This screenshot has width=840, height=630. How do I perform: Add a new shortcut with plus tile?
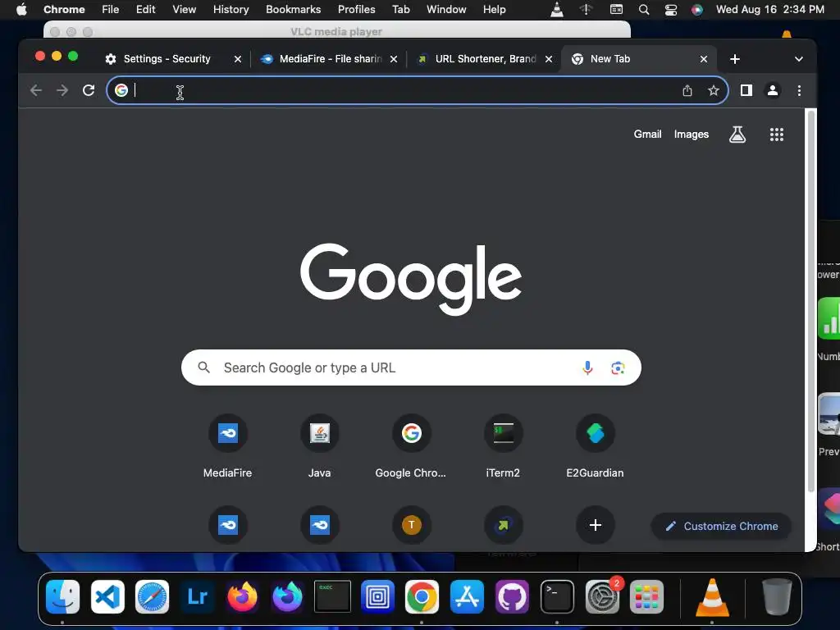pos(596,525)
